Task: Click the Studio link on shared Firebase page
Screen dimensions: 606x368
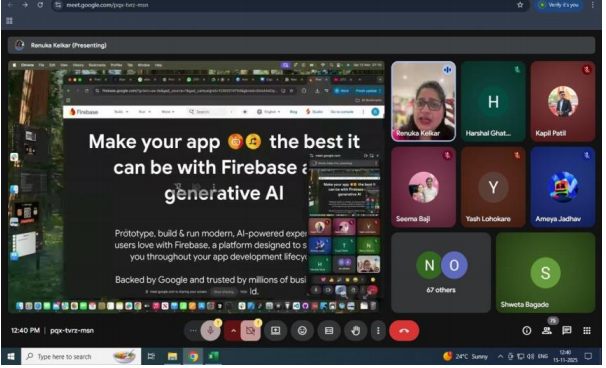Action: click(315, 112)
